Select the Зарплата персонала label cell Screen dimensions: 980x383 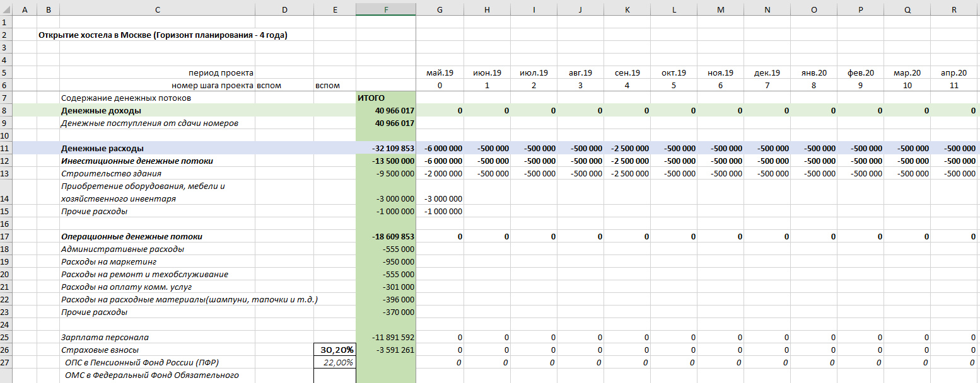pyautogui.click(x=157, y=338)
